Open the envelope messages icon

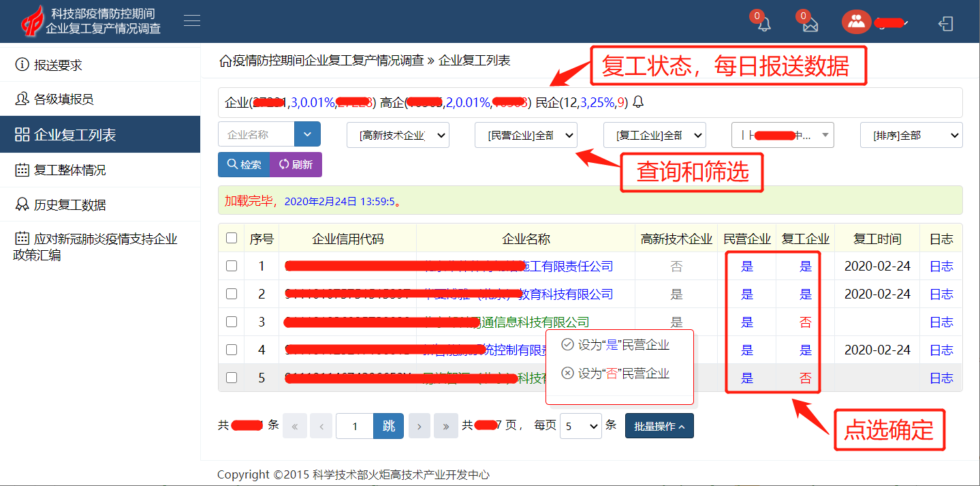tap(810, 24)
